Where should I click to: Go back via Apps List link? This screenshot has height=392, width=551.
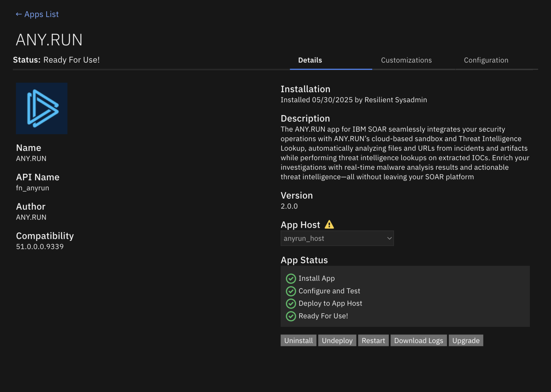click(x=41, y=14)
